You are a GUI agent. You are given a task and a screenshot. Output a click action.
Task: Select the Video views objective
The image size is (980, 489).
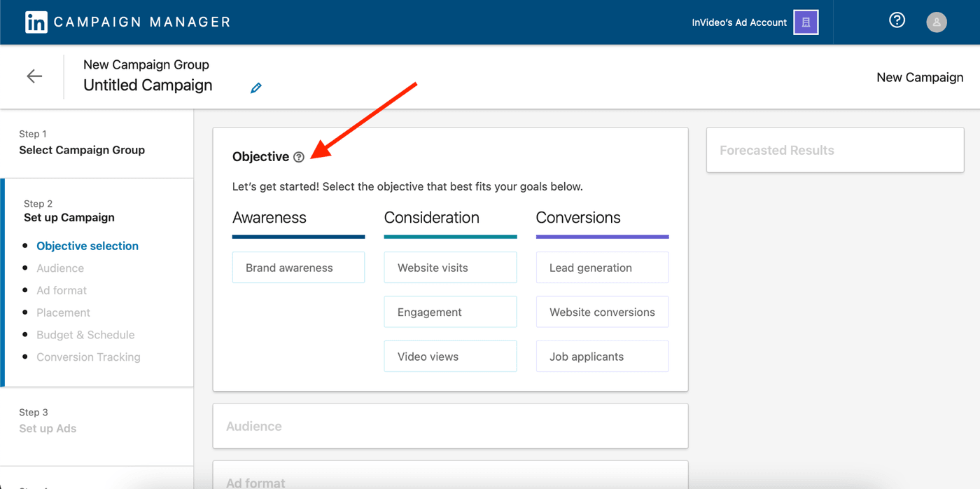point(450,356)
